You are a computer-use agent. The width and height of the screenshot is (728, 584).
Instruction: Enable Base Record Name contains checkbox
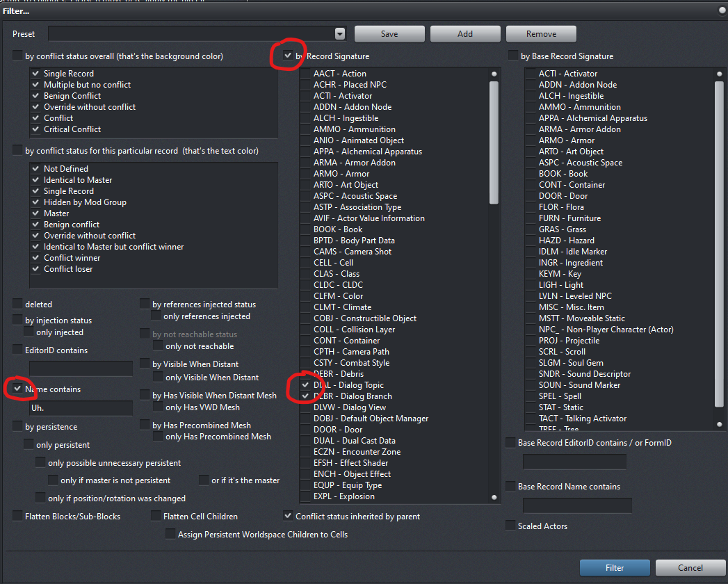511,486
